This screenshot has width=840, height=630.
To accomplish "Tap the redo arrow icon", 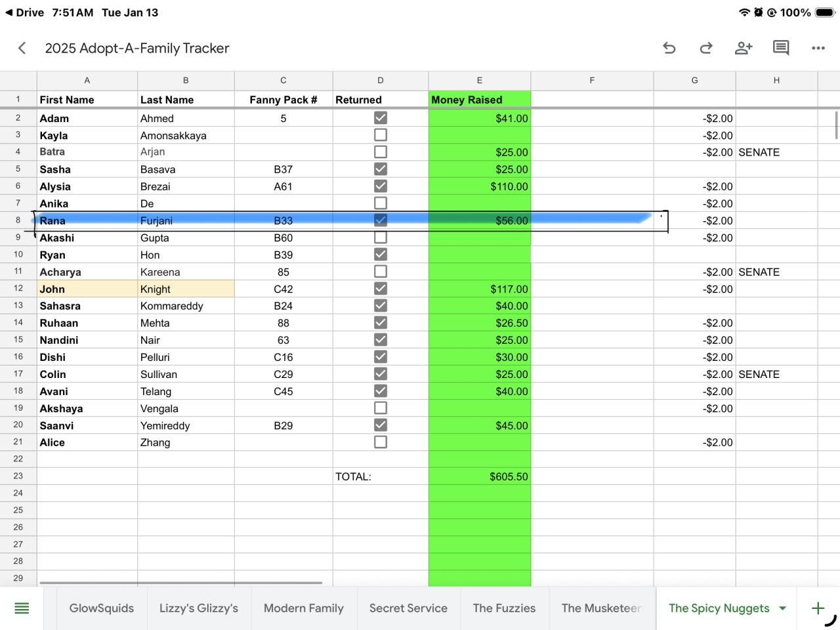I will [x=706, y=48].
